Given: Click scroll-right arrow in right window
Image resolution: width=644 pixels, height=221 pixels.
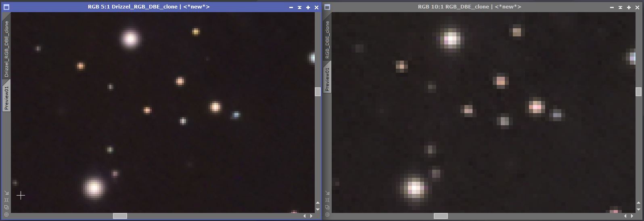Looking at the screenshot, I should [632, 216].
